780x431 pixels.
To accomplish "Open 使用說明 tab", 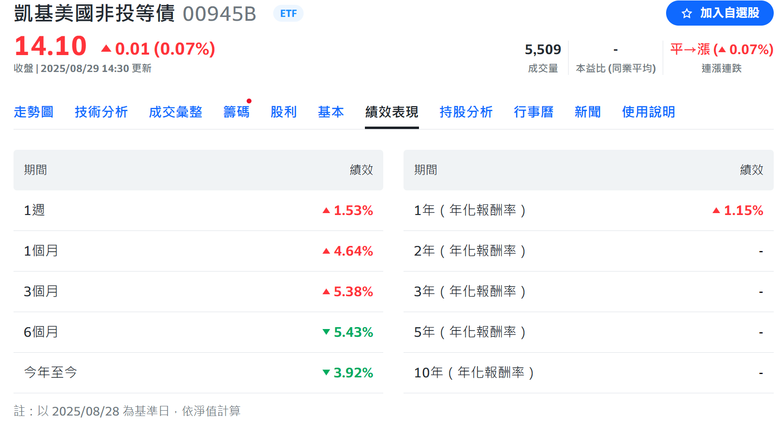I will point(649,112).
